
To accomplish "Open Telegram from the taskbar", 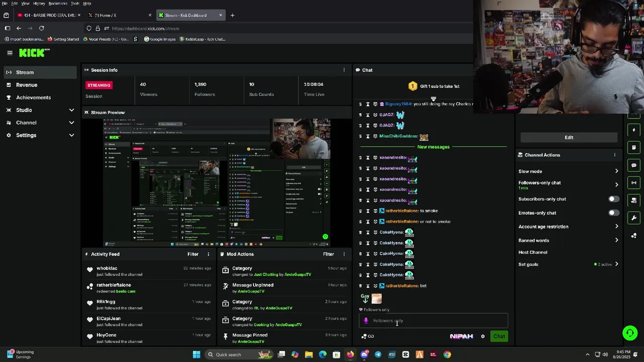I will point(378,354).
